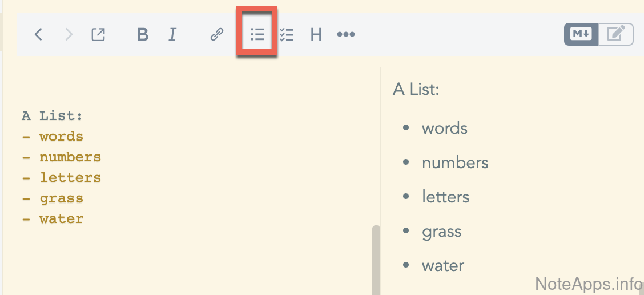Go forward with the right chevron
Viewport: 644px width, 295px height.
69,35
